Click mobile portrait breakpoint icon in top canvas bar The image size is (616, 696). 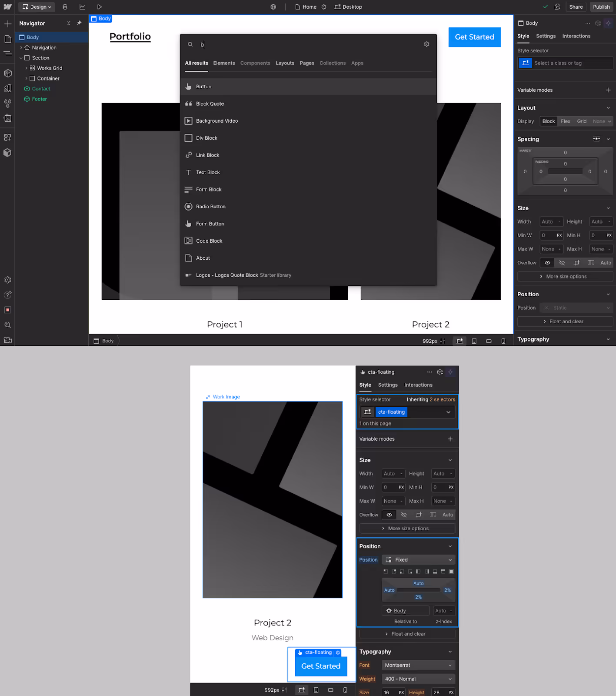[x=503, y=341]
